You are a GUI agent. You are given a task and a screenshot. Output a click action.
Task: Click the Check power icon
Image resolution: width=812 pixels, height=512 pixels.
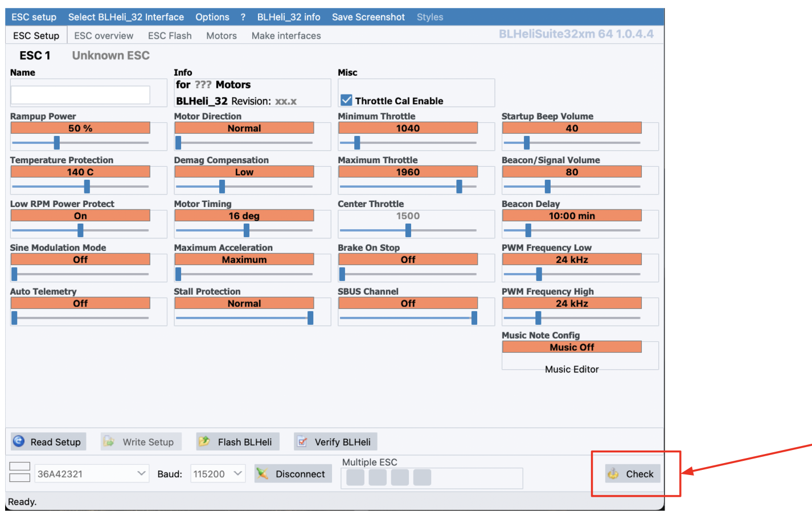click(x=613, y=474)
